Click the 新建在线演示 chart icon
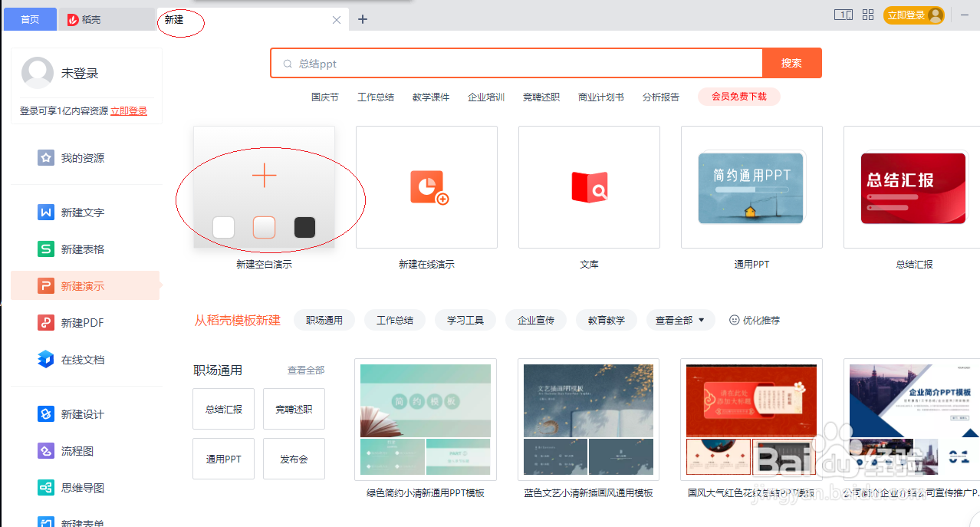Viewport: 980px width, 527px height. [x=426, y=186]
